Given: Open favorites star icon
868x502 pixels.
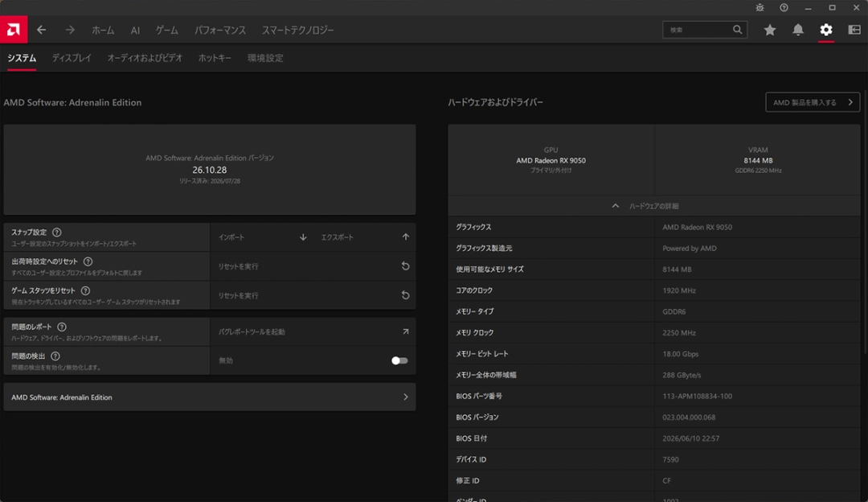Looking at the screenshot, I should click(769, 30).
